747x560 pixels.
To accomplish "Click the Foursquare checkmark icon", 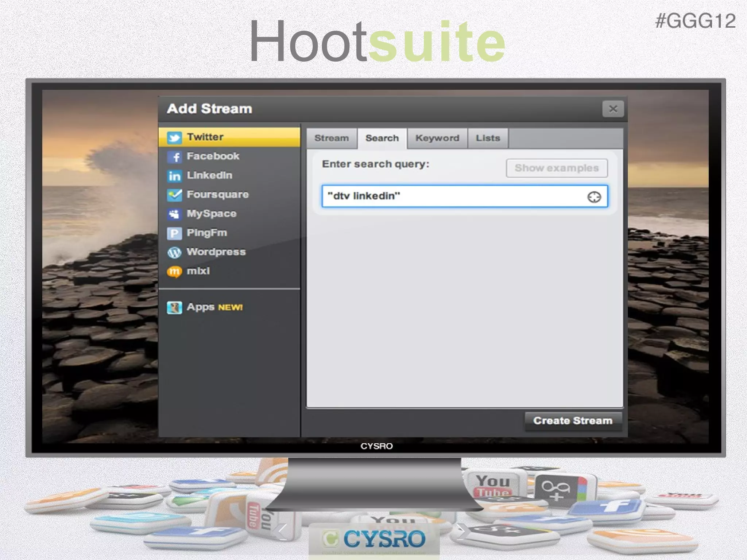I will click(x=174, y=195).
